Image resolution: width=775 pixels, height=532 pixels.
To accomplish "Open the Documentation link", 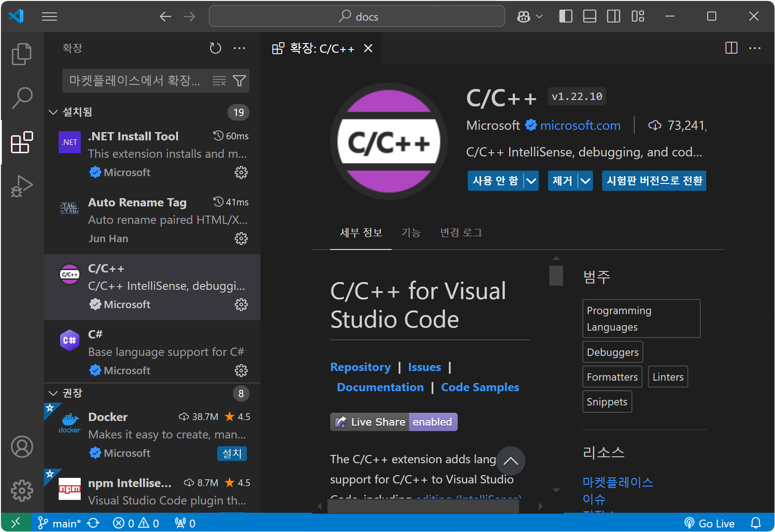I will click(x=380, y=388).
